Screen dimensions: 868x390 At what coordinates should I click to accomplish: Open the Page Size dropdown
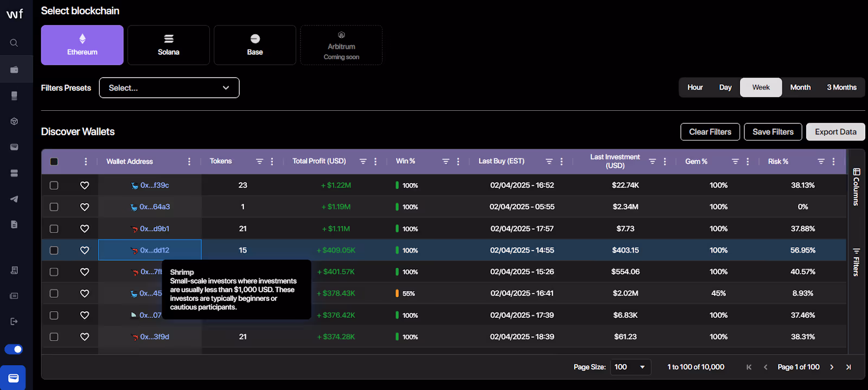(x=630, y=367)
